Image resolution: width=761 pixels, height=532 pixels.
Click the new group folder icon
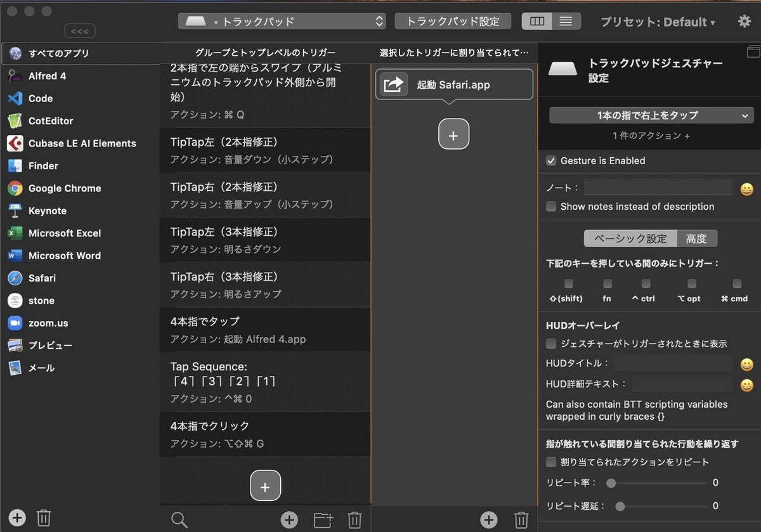point(323,519)
